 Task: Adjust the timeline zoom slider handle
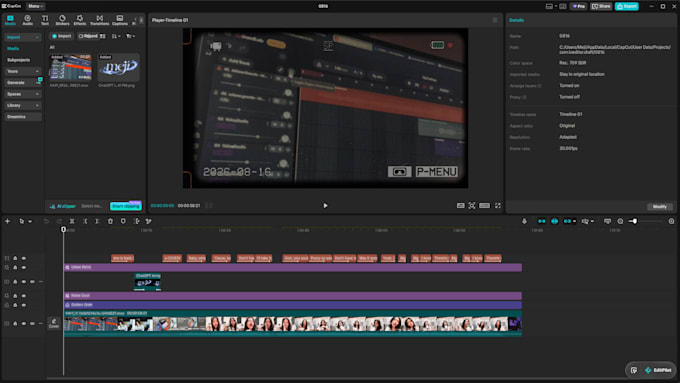634,221
